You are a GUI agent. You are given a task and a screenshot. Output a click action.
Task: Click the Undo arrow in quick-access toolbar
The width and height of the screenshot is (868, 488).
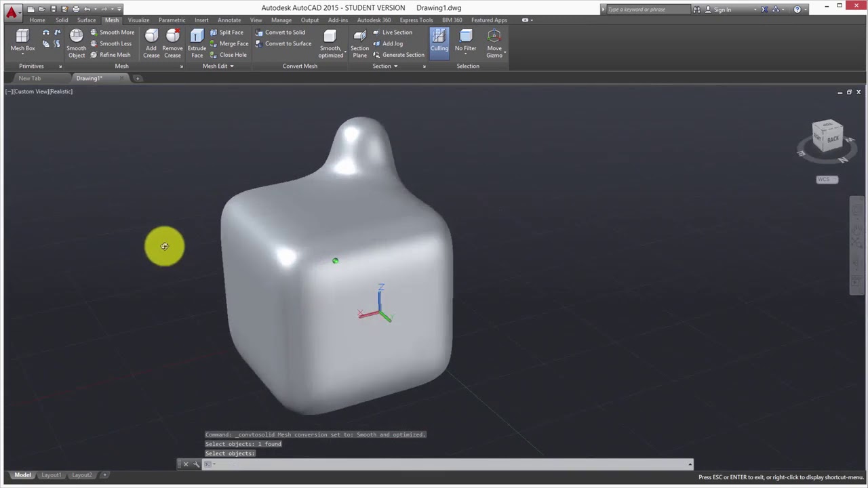click(x=87, y=9)
